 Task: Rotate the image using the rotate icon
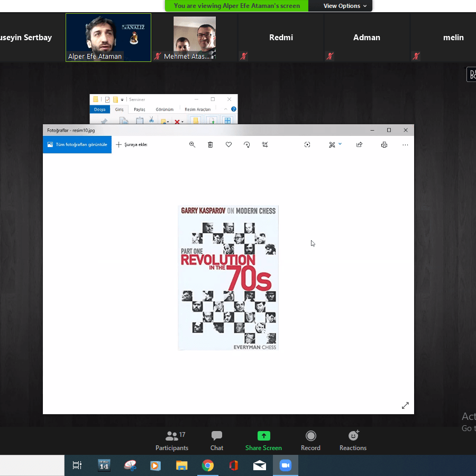coord(246,144)
